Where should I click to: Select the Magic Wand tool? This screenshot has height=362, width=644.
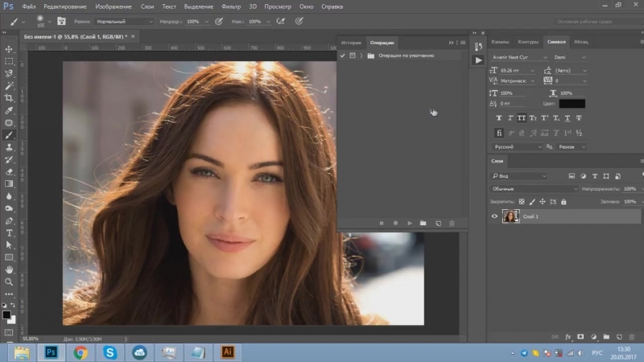click(x=9, y=85)
